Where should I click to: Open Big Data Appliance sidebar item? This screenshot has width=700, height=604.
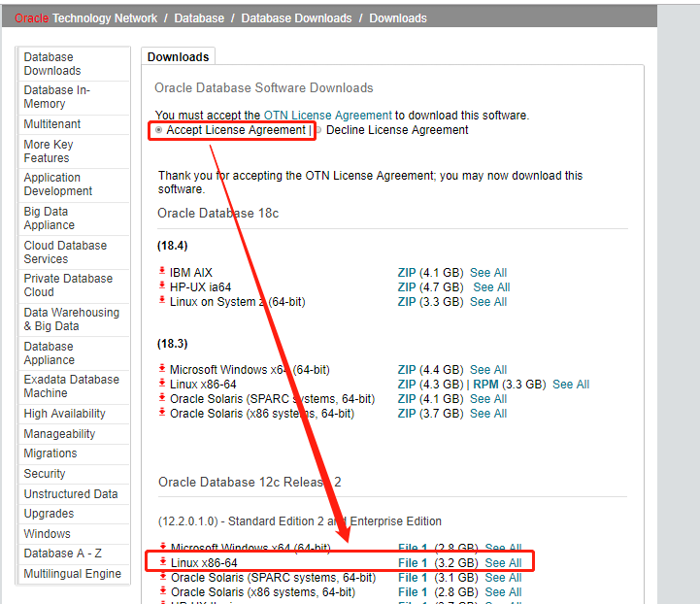pyautogui.click(x=74, y=218)
